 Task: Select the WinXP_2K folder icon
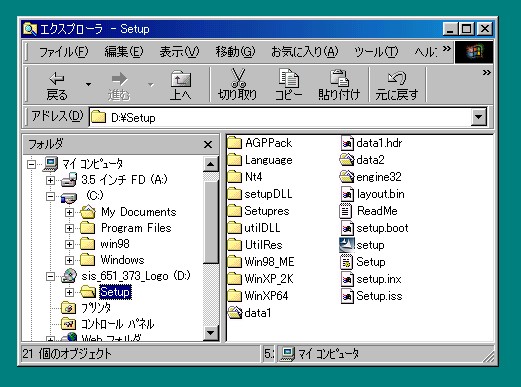click(234, 279)
